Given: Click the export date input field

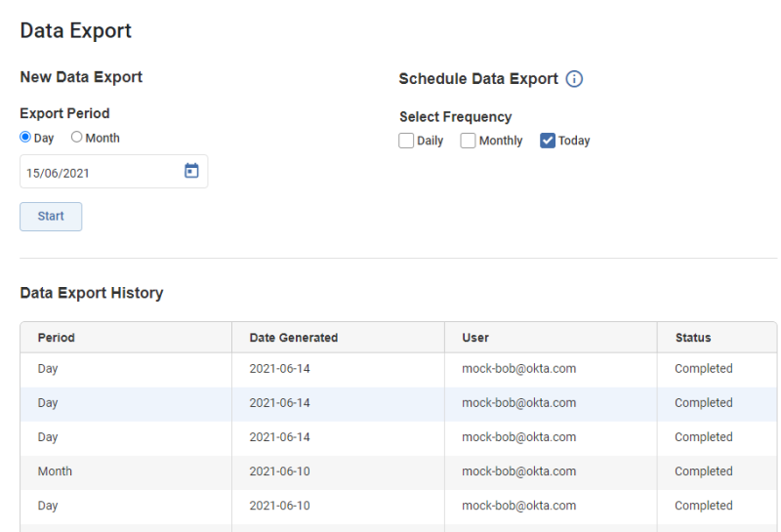Looking at the screenshot, I should click(98, 172).
